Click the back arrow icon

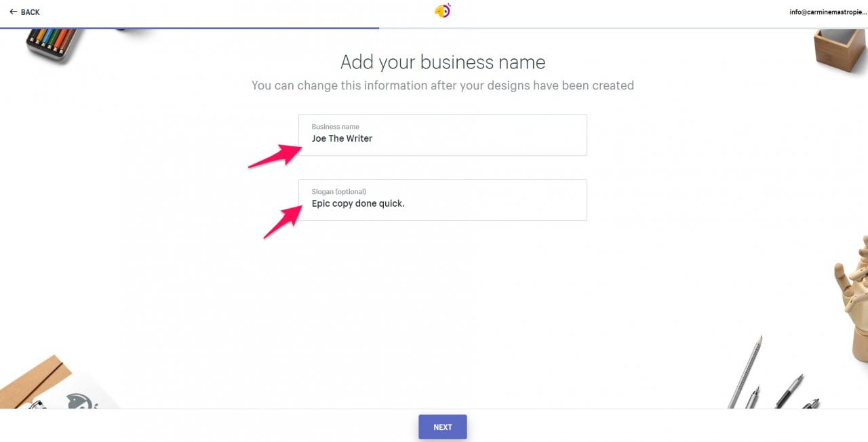pyautogui.click(x=13, y=12)
